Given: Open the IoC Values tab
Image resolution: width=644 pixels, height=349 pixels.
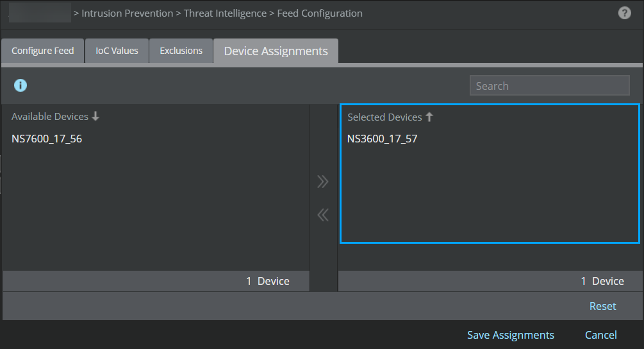Looking at the screenshot, I should point(117,51).
